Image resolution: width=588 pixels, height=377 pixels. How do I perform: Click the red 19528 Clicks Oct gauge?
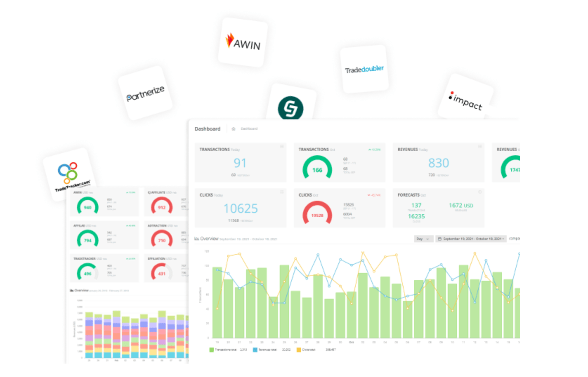coord(317,213)
